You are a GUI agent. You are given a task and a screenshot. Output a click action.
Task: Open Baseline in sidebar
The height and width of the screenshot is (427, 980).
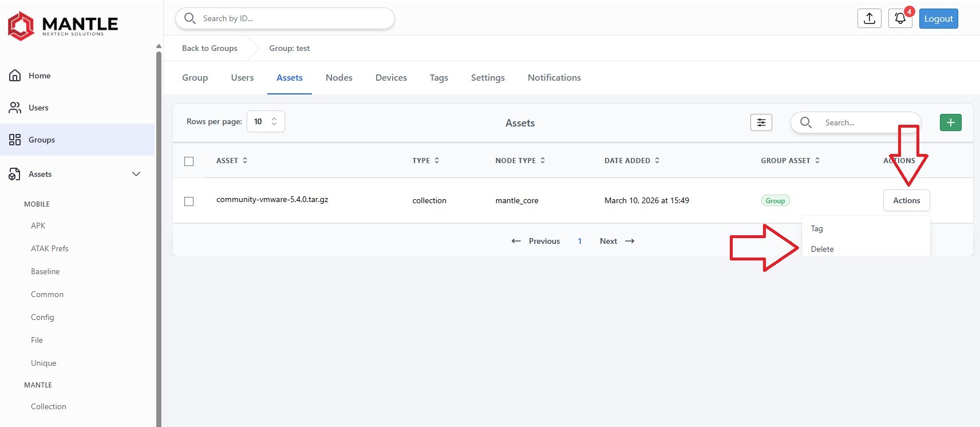click(x=45, y=271)
